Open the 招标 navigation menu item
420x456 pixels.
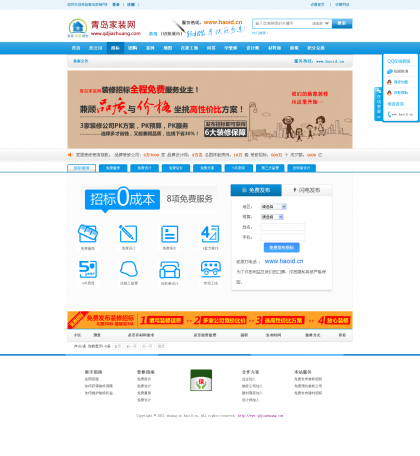115,48
